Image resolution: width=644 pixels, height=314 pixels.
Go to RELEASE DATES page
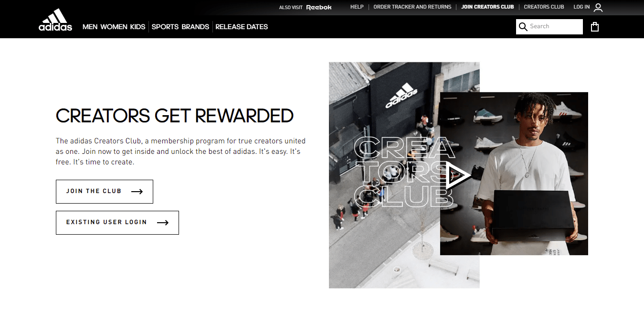point(242,27)
